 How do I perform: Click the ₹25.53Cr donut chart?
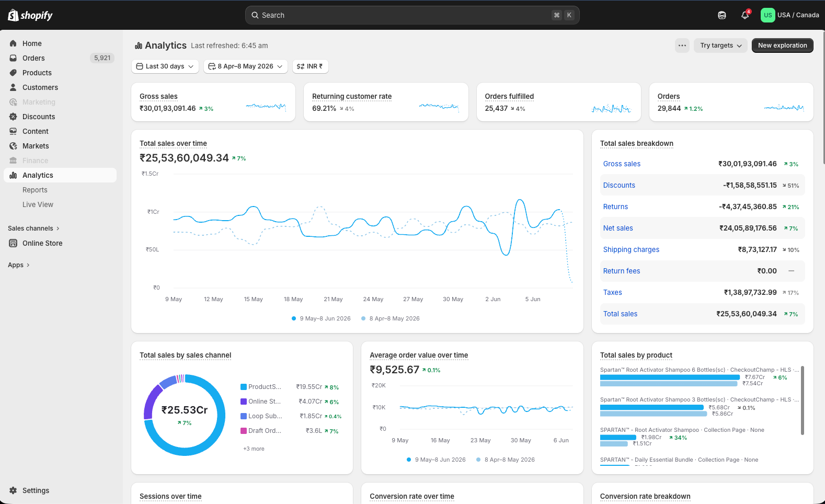click(185, 415)
